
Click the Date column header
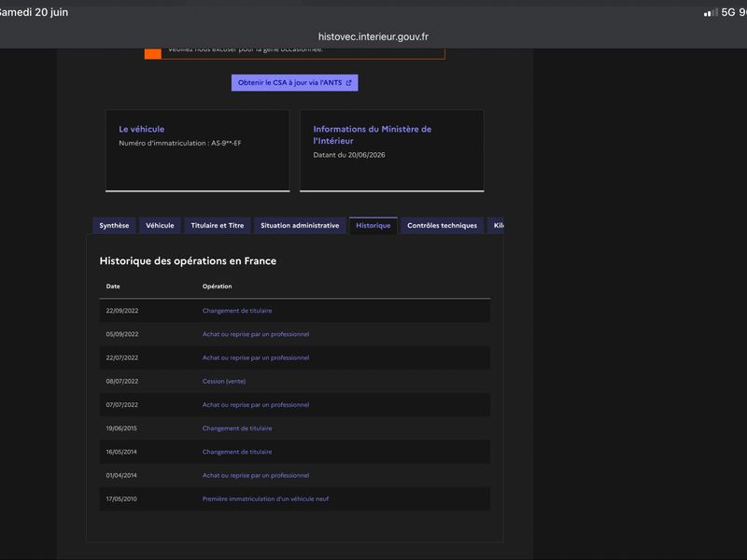coord(113,287)
